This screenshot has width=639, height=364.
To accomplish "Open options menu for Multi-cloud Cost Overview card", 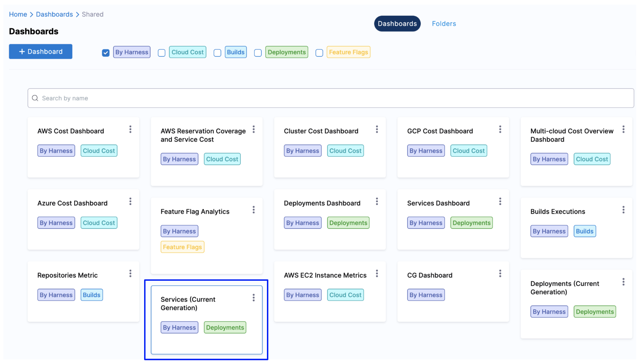I will [x=624, y=129].
